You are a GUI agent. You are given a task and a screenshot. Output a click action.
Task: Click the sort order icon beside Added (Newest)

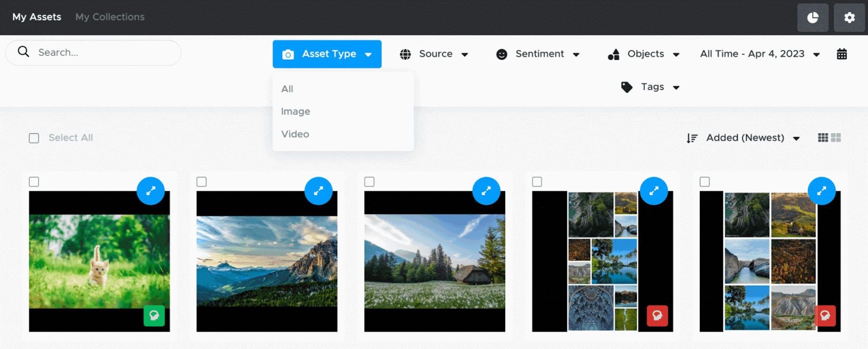pos(692,138)
